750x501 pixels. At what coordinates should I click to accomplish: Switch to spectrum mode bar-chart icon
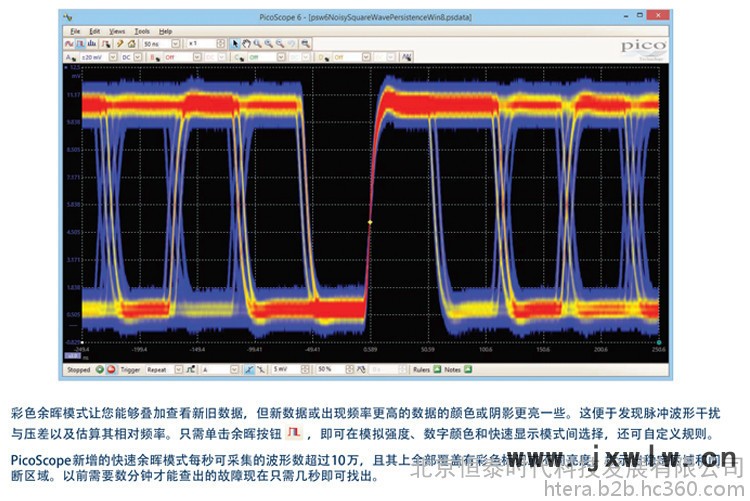[x=92, y=44]
